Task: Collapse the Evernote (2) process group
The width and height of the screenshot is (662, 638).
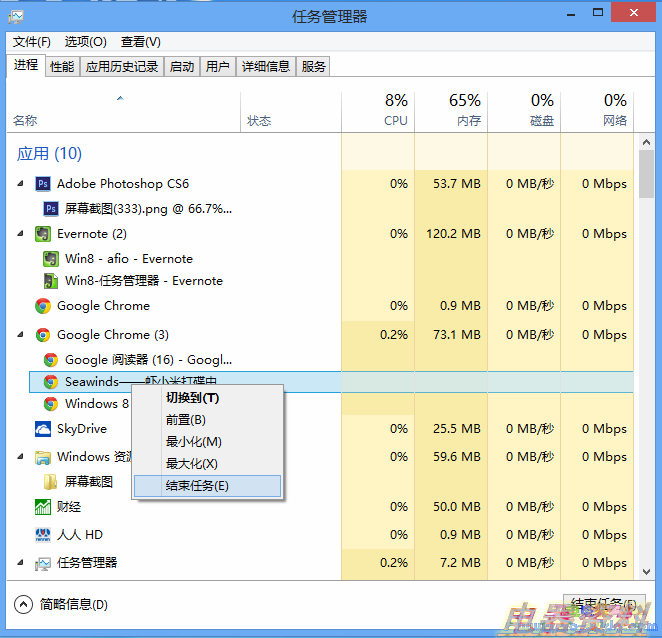Action: coord(20,234)
